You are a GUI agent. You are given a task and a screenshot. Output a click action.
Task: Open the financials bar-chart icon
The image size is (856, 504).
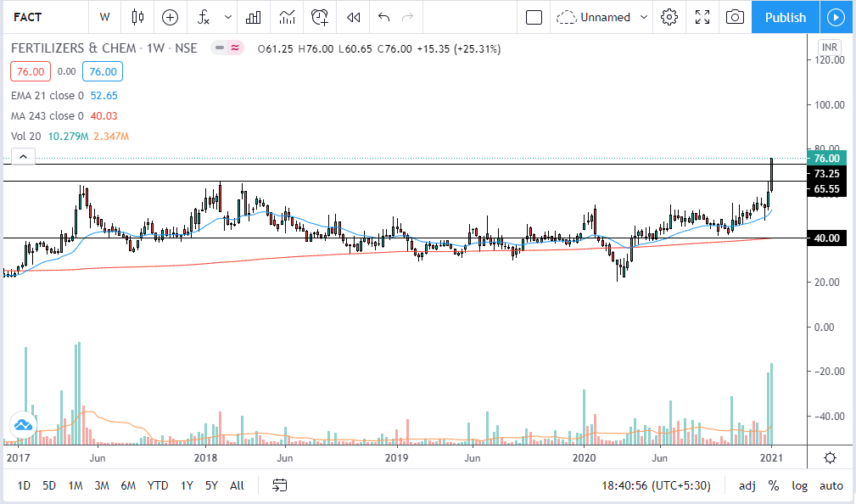tap(254, 18)
